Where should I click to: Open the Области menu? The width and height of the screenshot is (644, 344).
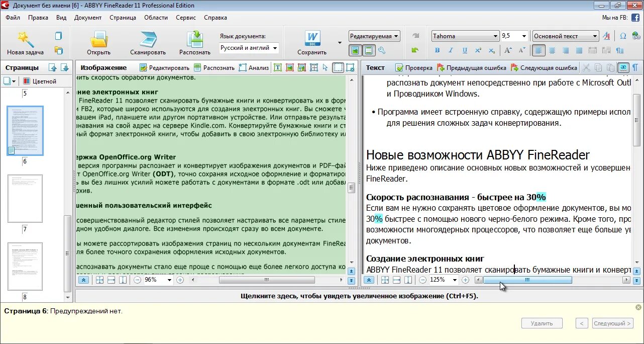tap(156, 18)
